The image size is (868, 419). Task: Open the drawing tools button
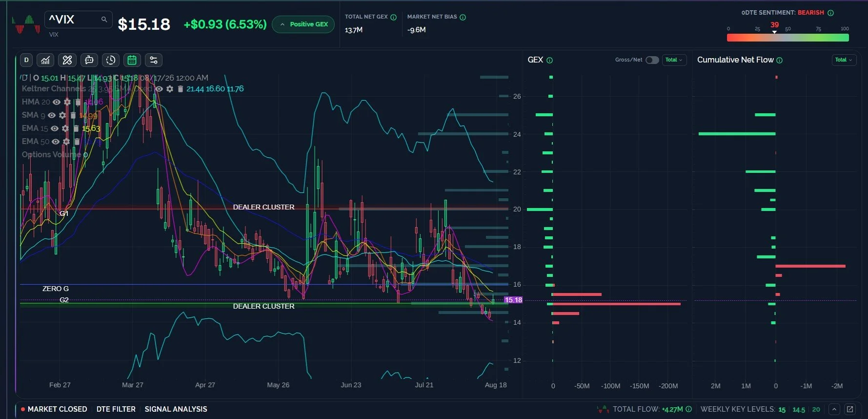click(x=67, y=60)
